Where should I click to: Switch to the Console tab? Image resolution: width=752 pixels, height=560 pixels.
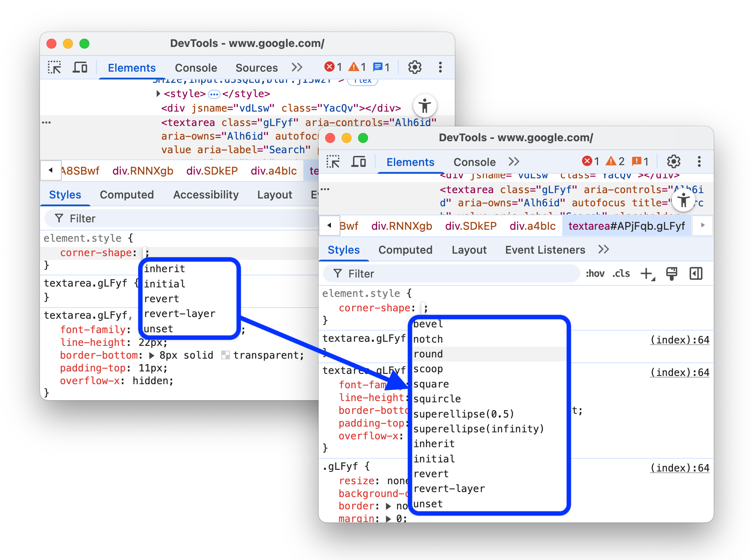tap(475, 162)
